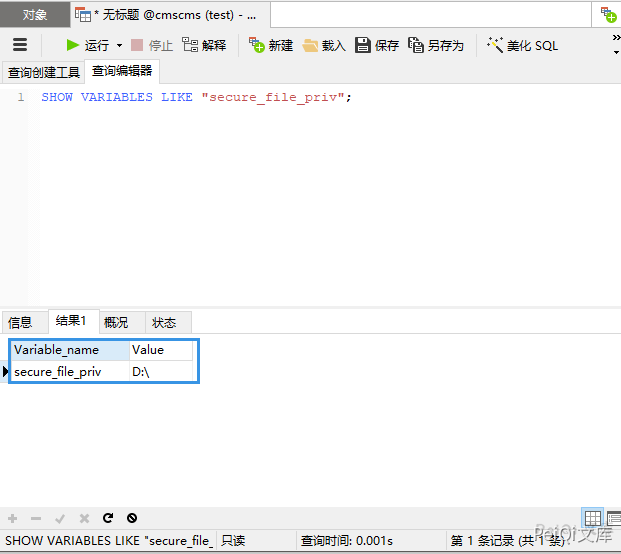Open the 概况 profile tab
The height and width of the screenshot is (554, 621).
click(x=116, y=322)
